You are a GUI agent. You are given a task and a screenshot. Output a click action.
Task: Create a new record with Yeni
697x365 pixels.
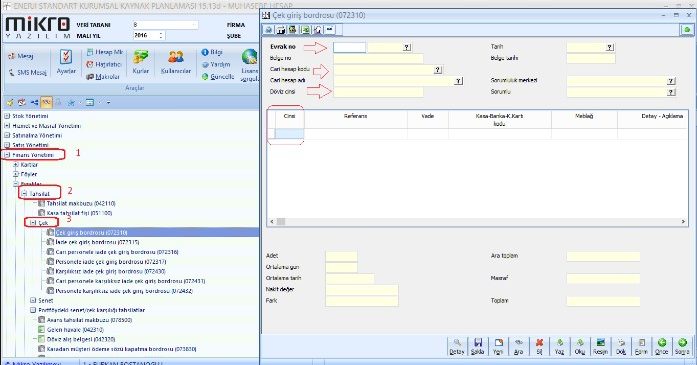pos(498,346)
